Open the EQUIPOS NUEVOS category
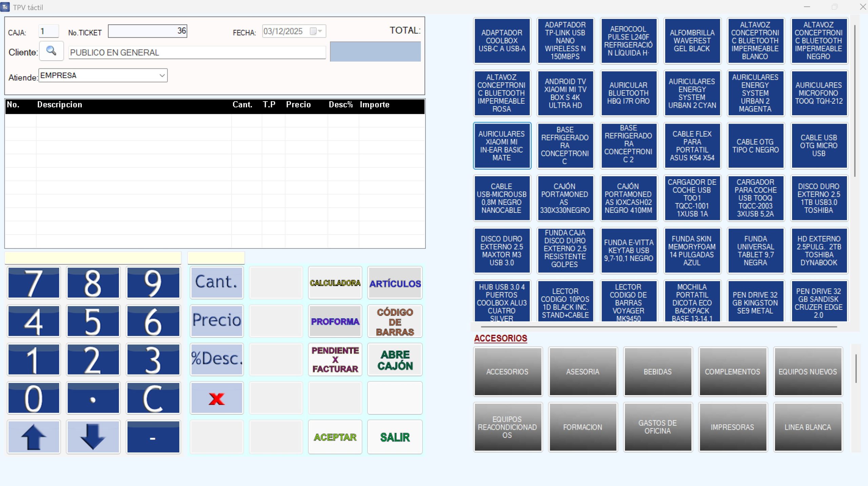 (808, 372)
